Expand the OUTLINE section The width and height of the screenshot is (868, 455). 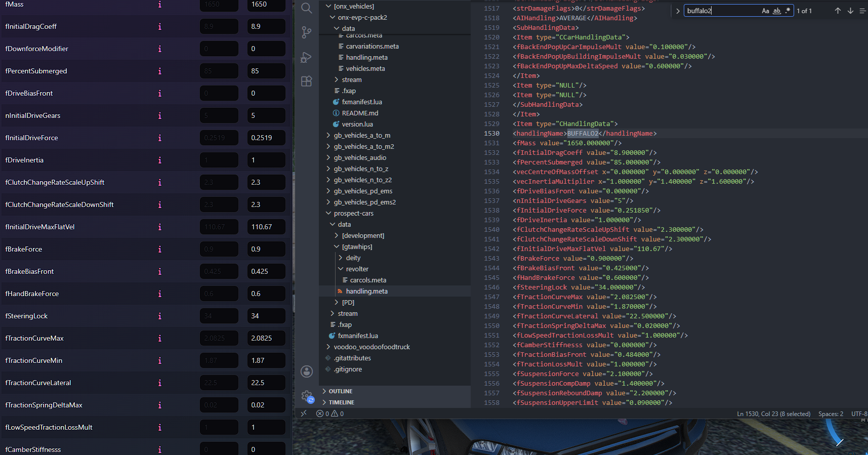click(x=340, y=391)
